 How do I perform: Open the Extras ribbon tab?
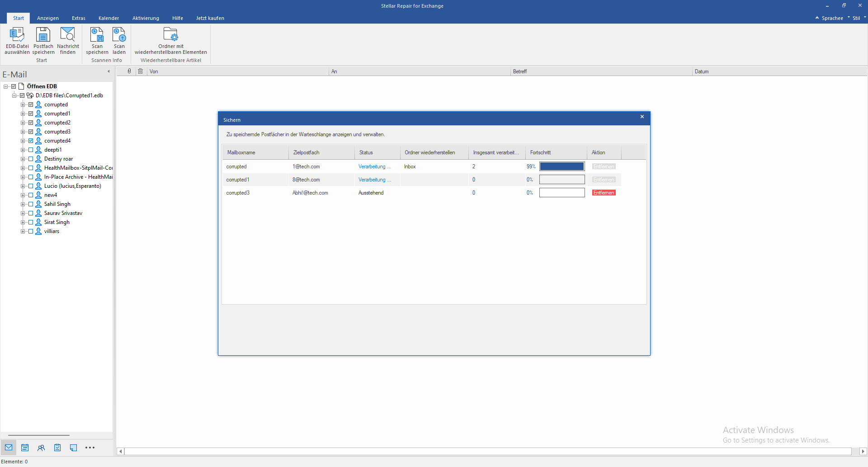(79, 18)
